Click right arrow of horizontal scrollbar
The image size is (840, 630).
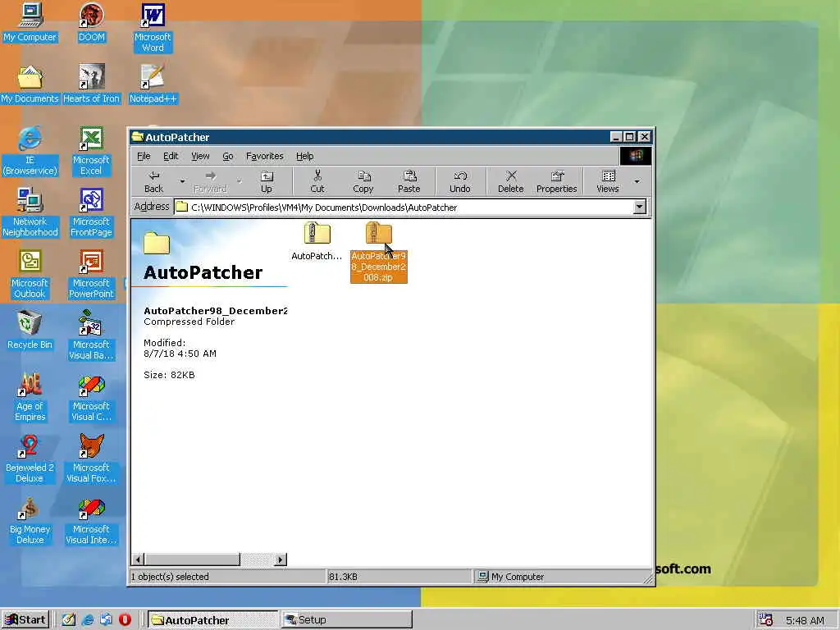pyautogui.click(x=281, y=559)
